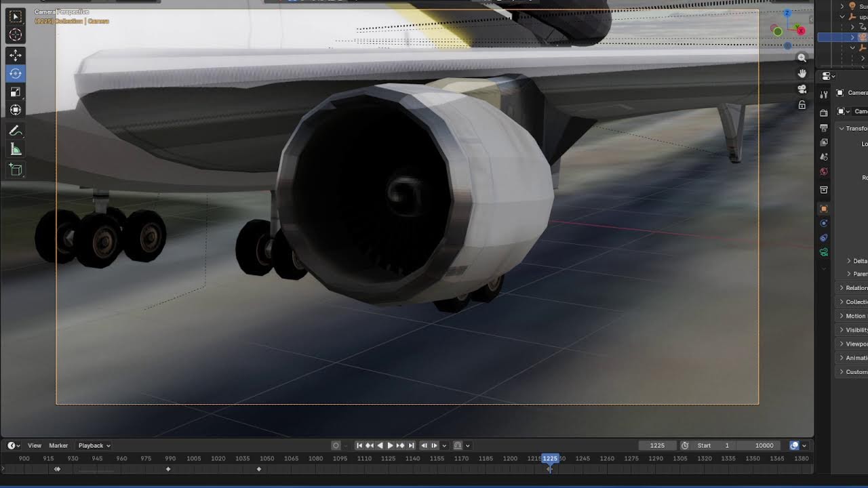Select the Add Cube tool
Image resolution: width=868 pixels, height=488 pixels.
[x=16, y=170]
